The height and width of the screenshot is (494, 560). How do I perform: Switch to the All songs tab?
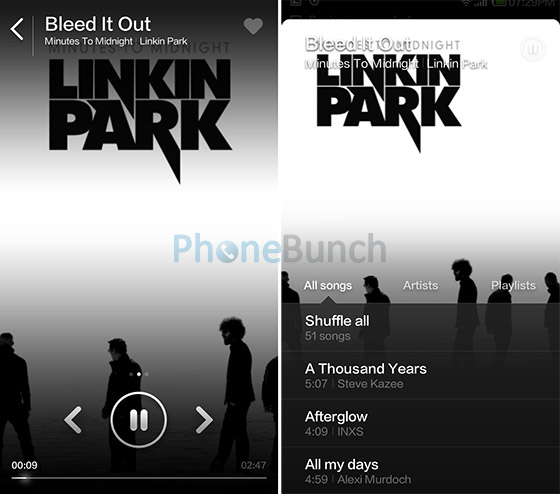(328, 285)
